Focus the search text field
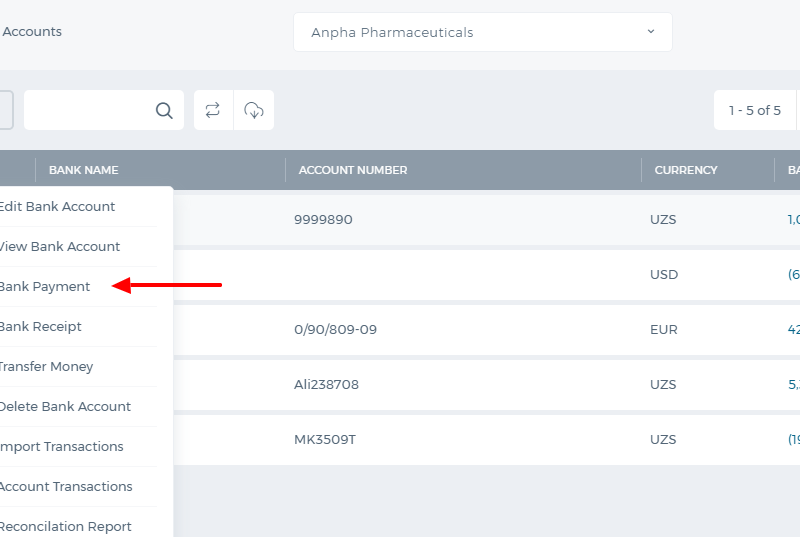 click(89, 110)
